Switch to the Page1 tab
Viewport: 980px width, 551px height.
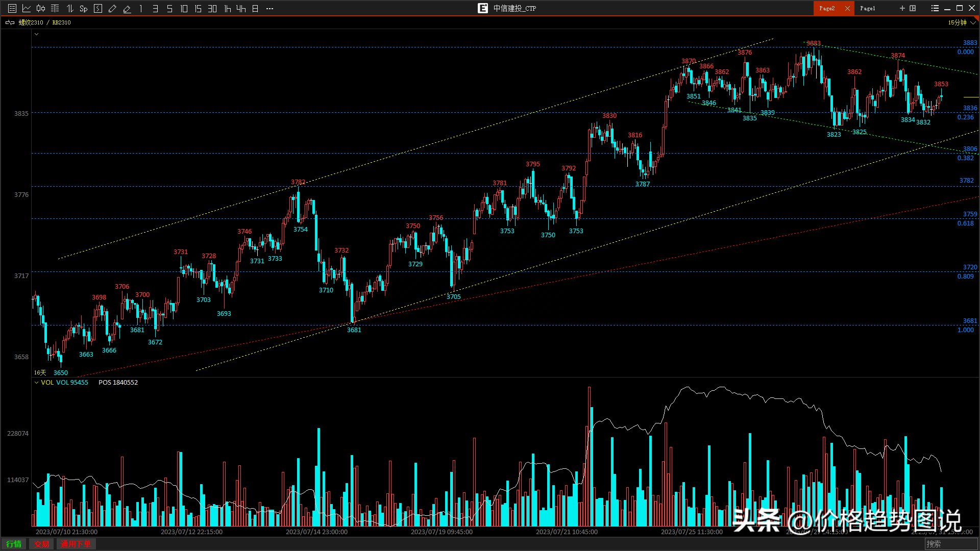(867, 8)
